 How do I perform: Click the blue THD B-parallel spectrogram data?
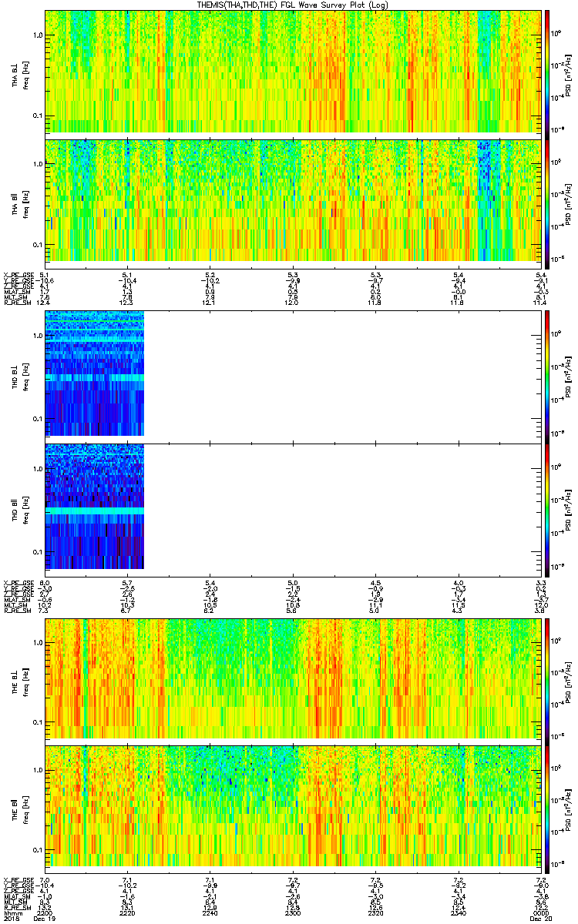tap(95, 506)
